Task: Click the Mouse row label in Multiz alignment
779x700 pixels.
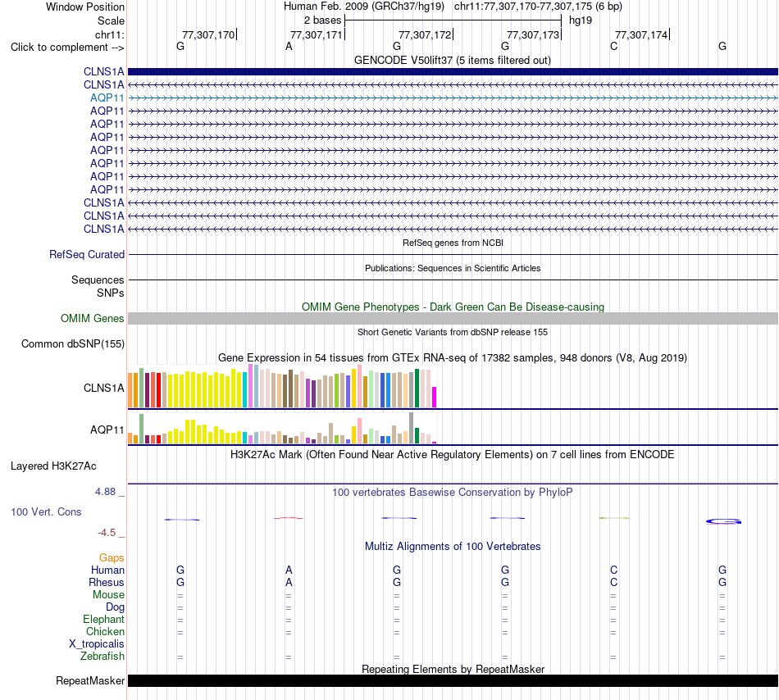Action: pyautogui.click(x=108, y=594)
